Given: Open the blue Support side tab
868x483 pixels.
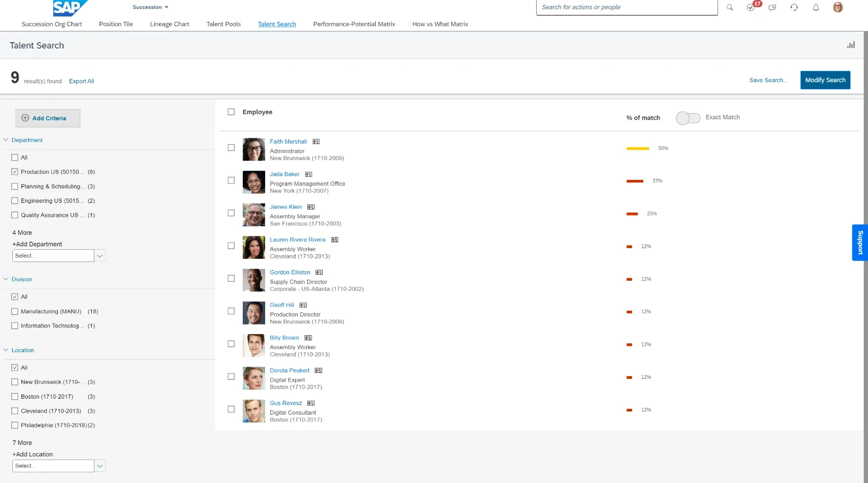Looking at the screenshot, I should (860, 242).
